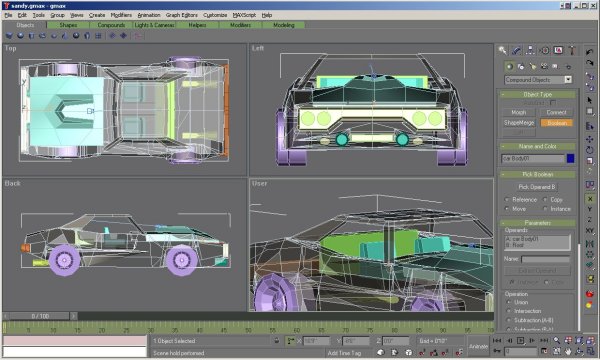Image resolution: width=600 pixels, height=360 pixels.
Task: Collapse the Object Type rollout
Action: pos(537,94)
